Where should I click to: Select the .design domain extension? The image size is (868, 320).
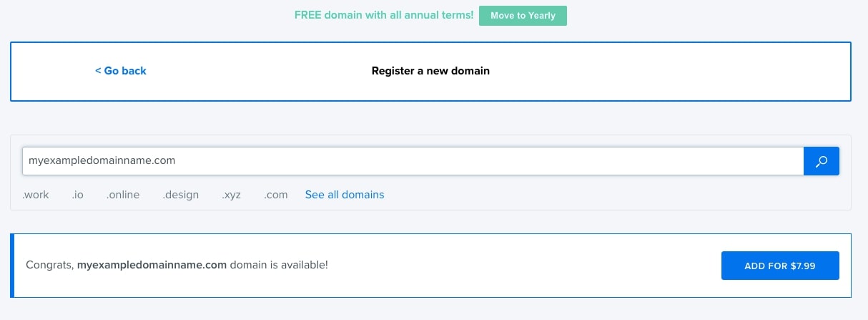(x=181, y=195)
